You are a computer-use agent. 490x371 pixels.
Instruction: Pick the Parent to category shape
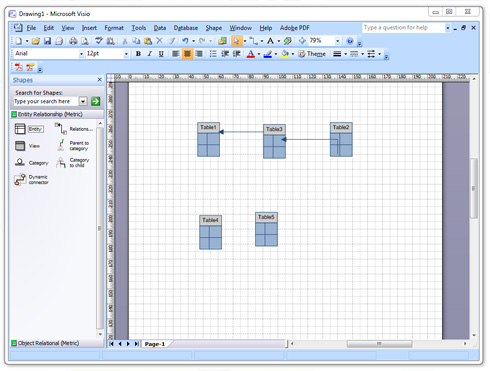click(x=73, y=146)
